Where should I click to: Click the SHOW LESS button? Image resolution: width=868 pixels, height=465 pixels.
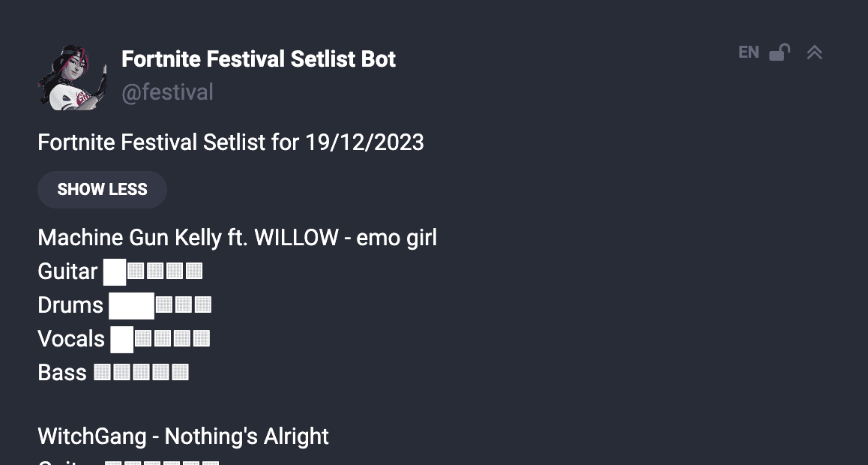pyautogui.click(x=102, y=190)
